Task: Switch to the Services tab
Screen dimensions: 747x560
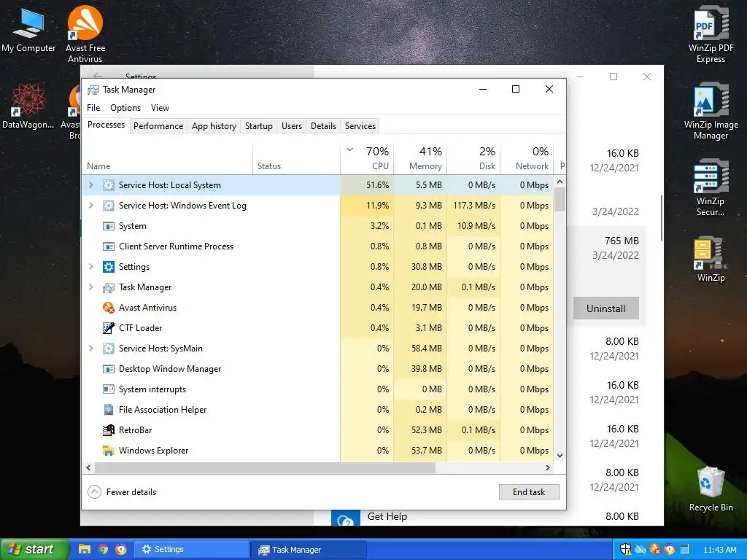Action: [360, 126]
